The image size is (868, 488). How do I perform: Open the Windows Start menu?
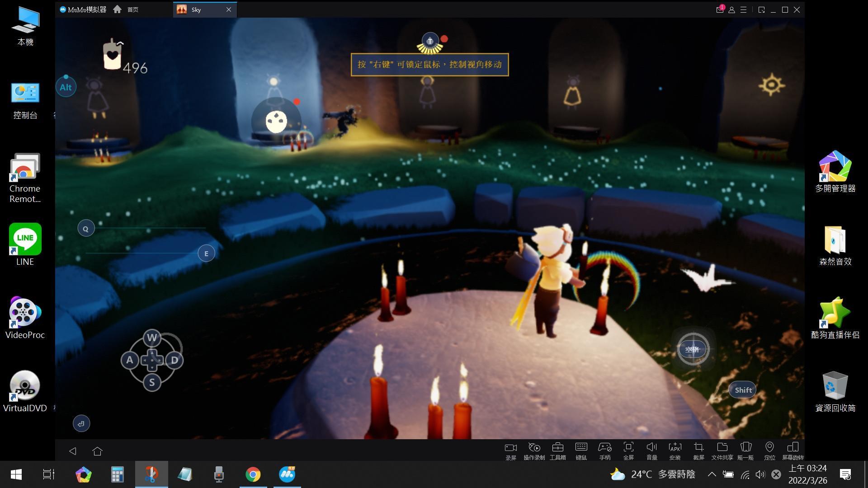pyautogui.click(x=16, y=474)
